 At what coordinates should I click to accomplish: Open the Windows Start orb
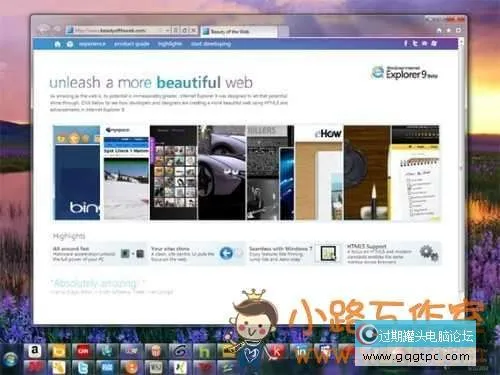click(10, 360)
